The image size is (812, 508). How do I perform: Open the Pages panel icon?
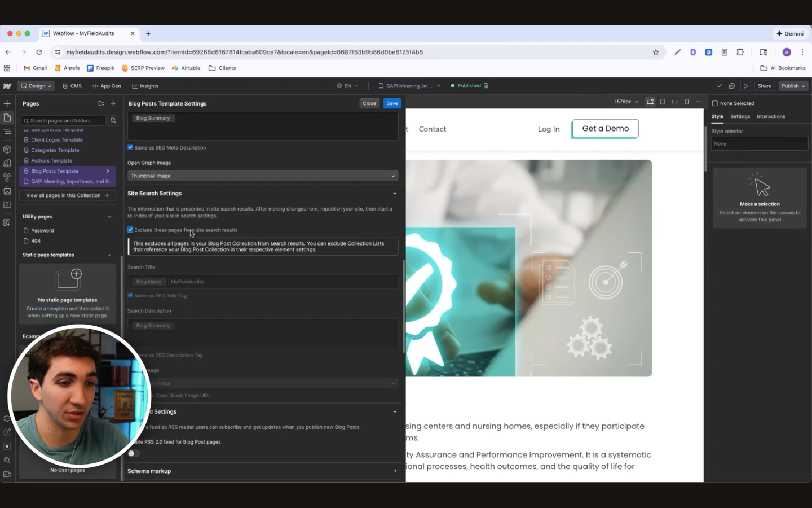click(x=7, y=117)
